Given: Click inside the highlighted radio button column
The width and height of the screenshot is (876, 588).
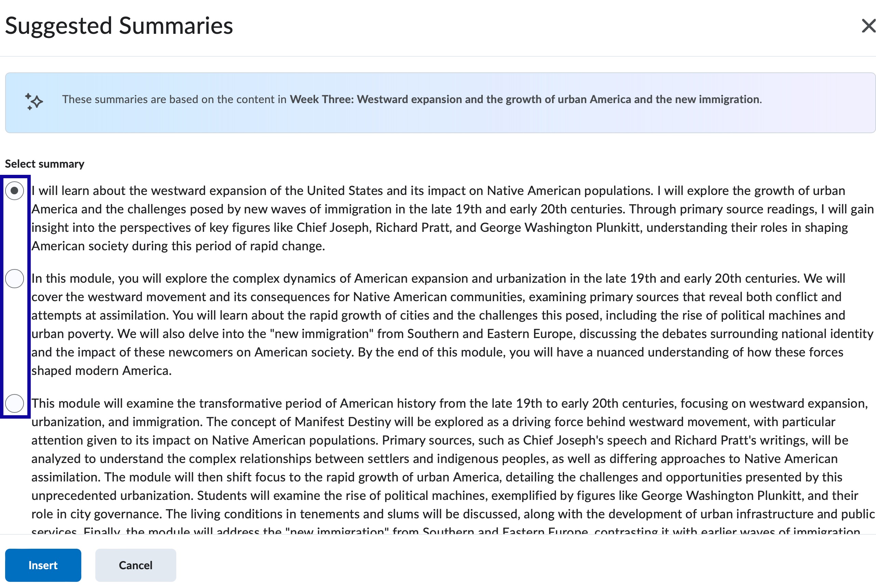Looking at the screenshot, I should coord(15,296).
